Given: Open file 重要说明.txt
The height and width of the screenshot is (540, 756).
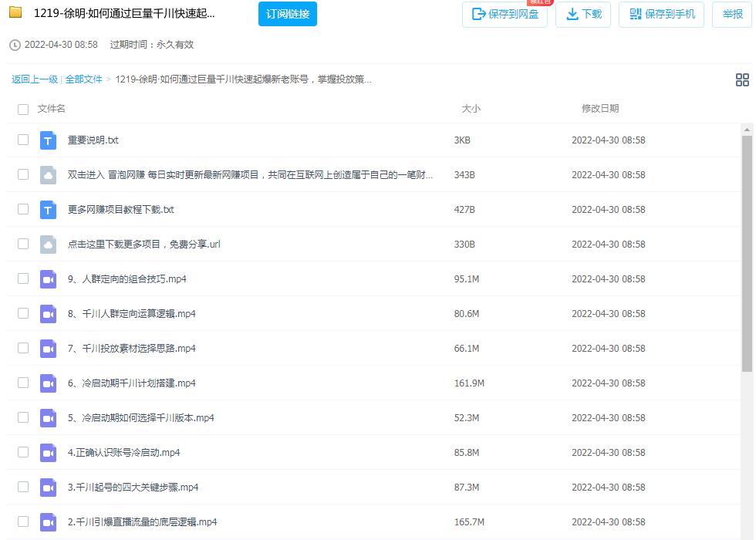Looking at the screenshot, I should pyautogui.click(x=93, y=140).
